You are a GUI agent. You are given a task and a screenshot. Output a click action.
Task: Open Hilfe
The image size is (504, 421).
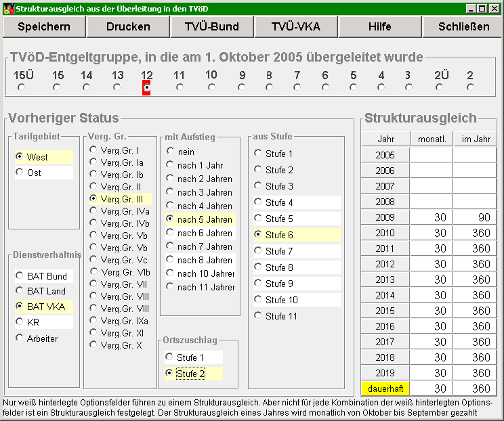[x=379, y=26]
